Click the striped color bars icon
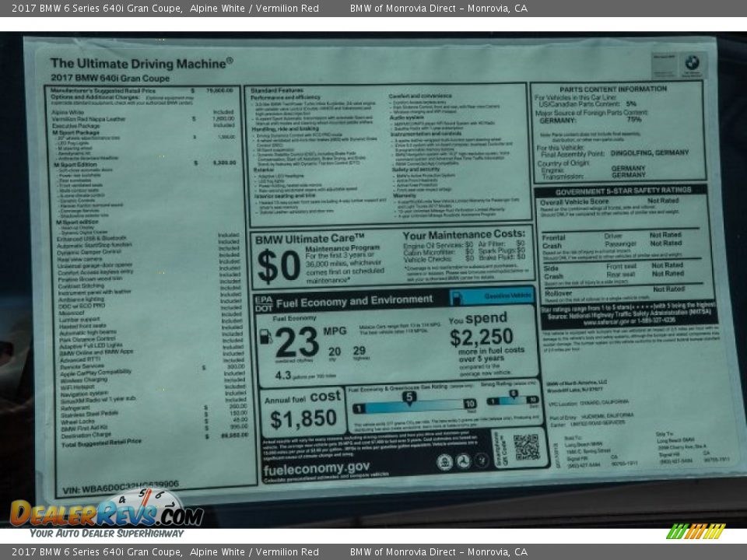Image resolution: width=747 pixels, height=560 pixels. coord(696,531)
